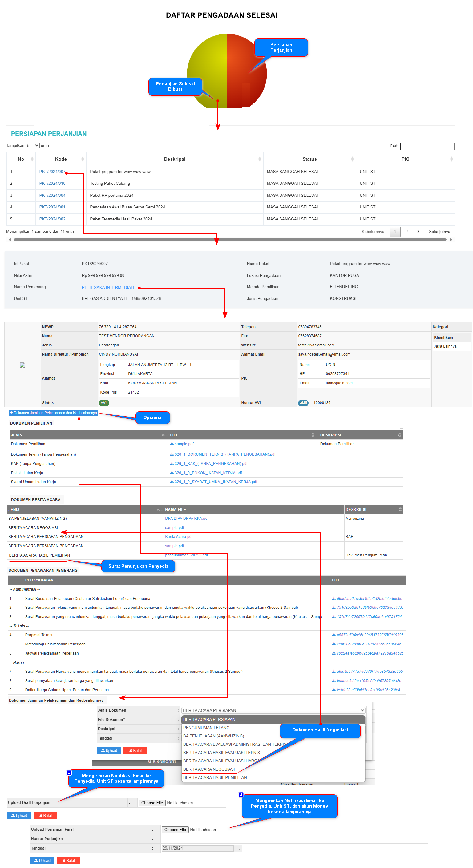Go to page 2 of the table
Screen dimensions: 473x868
(406, 232)
